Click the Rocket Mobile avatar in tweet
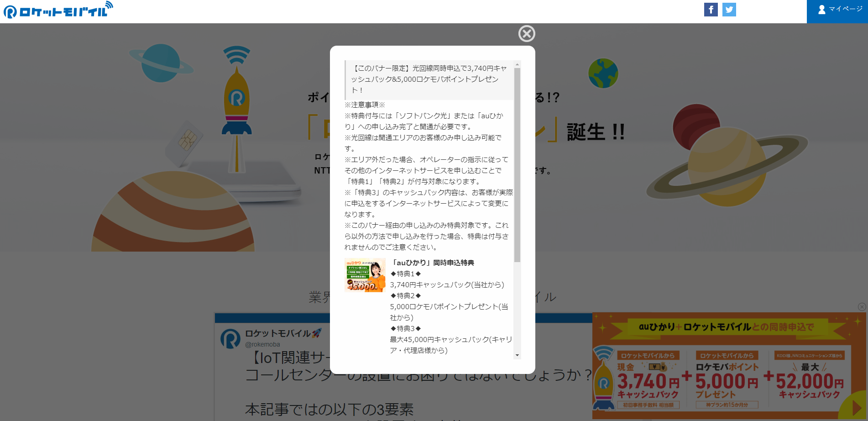This screenshot has height=421, width=868. coord(230,339)
